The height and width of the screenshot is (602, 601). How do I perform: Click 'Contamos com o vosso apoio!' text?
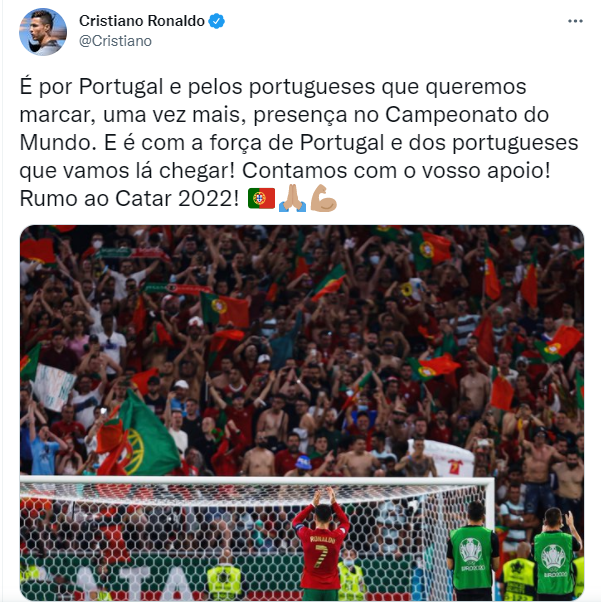[396, 170]
